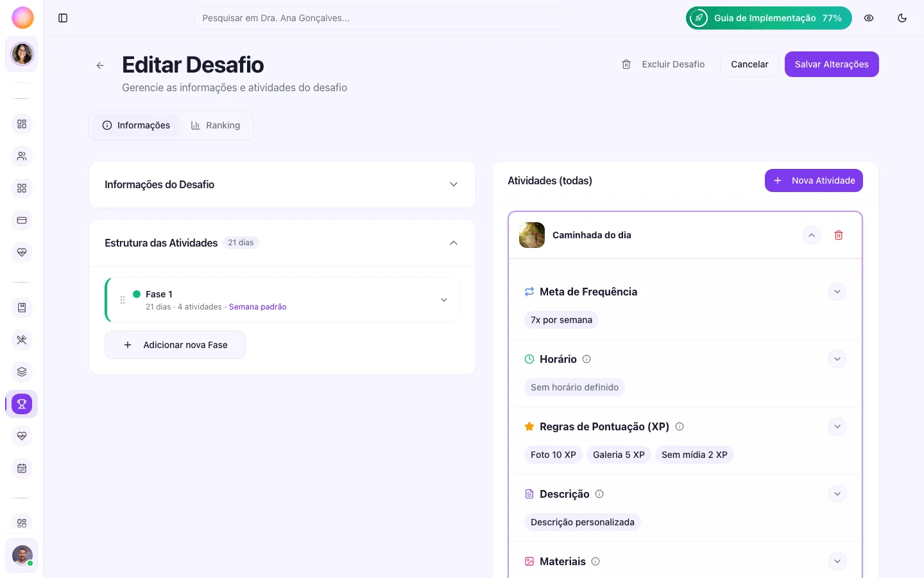The height and width of the screenshot is (578, 924).
Task: Click the search field Pesquisar em Dra. Ana
Action: point(379,18)
